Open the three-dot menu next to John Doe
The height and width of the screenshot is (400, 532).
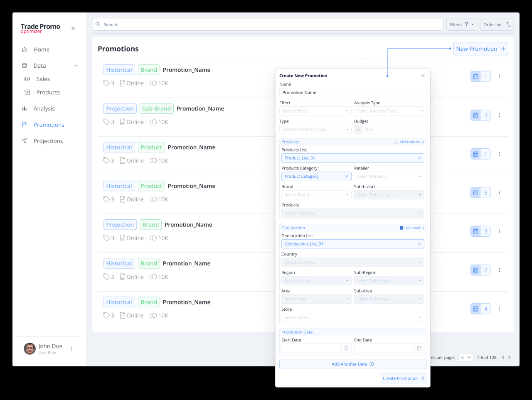[71, 349]
